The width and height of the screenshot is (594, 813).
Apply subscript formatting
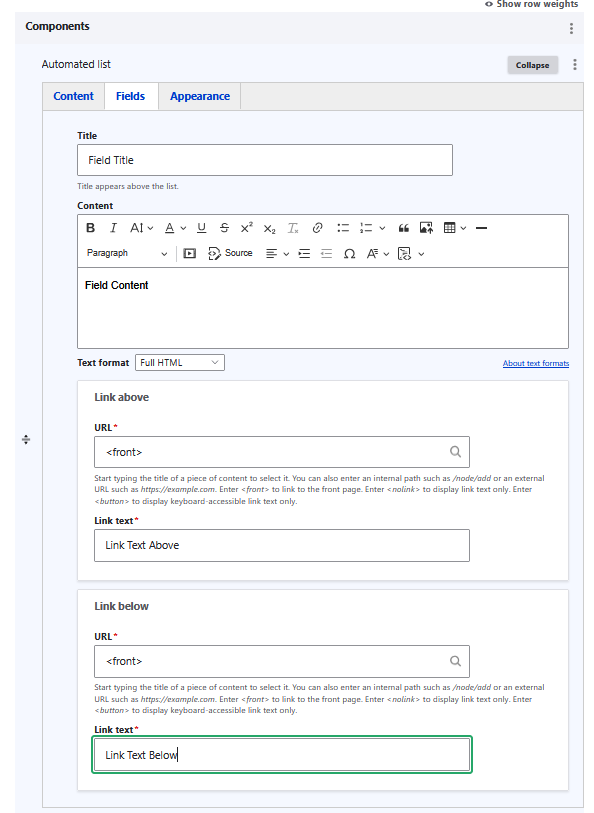coord(270,229)
